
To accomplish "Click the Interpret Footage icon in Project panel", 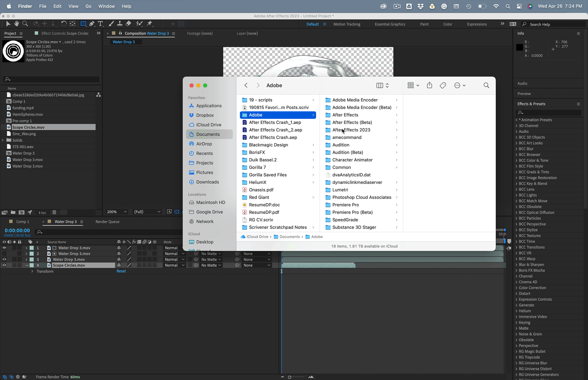I will tap(4, 212).
